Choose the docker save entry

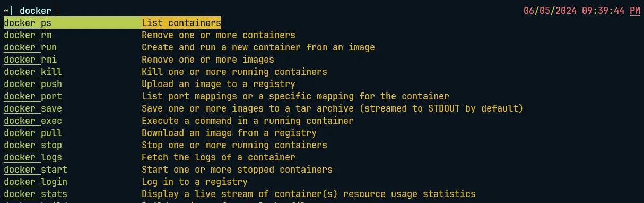(33, 108)
